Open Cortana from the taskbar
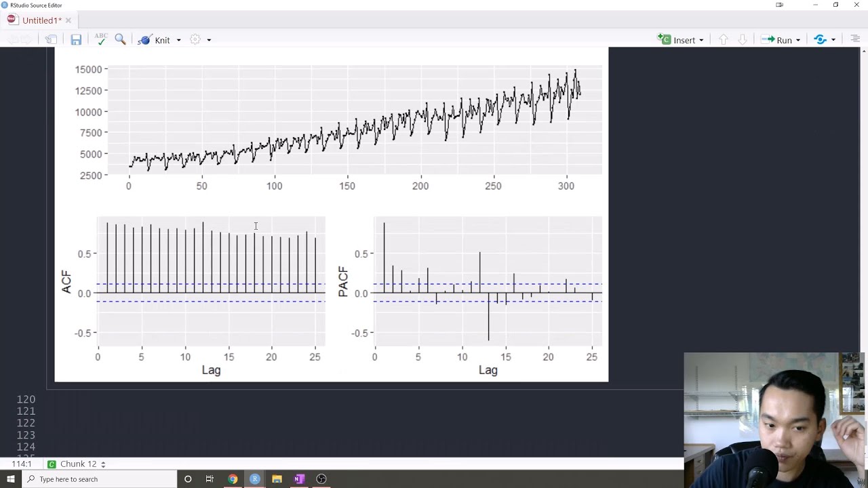This screenshot has height=488, width=868. click(x=188, y=479)
